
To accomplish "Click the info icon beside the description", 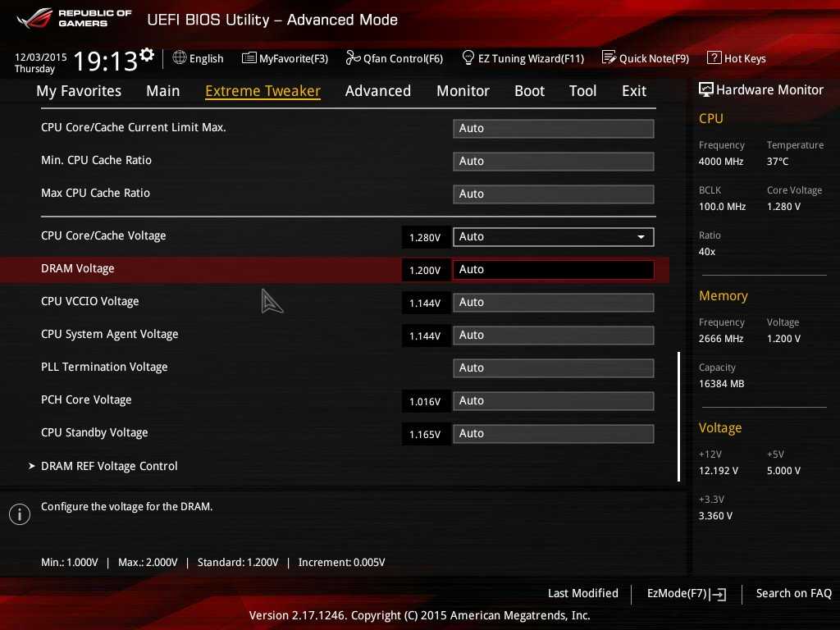I will point(19,514).
